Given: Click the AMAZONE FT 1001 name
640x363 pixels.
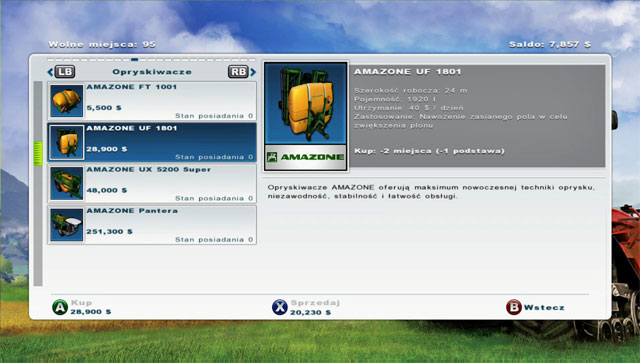Looking at the screenshot, I should [x=131, y=87].
